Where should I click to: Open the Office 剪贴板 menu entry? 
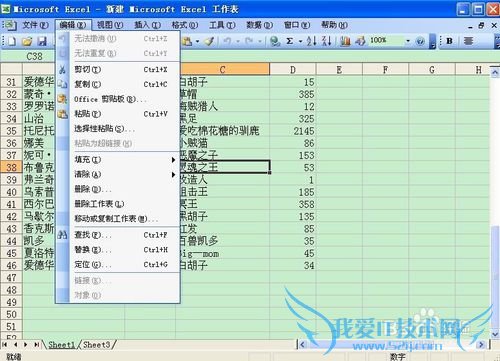118,99
